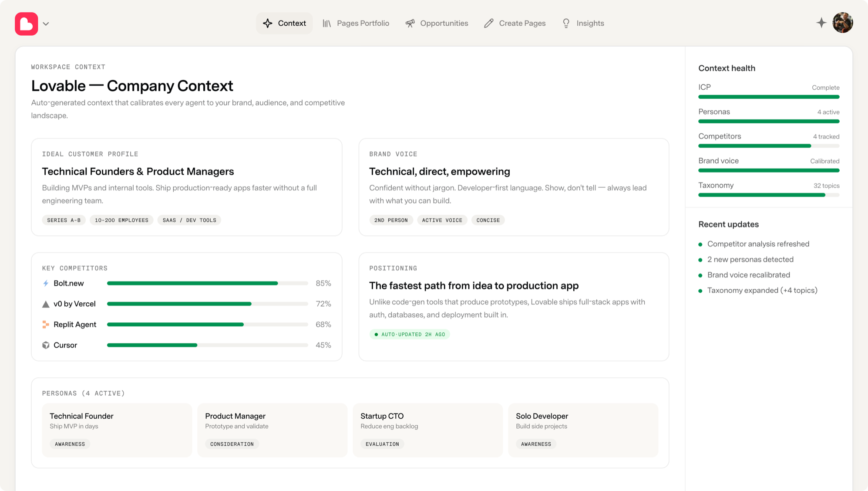This screenshot has height=491, width=868.
Task: Click the CONCISE tag
Action: (488, 220)
